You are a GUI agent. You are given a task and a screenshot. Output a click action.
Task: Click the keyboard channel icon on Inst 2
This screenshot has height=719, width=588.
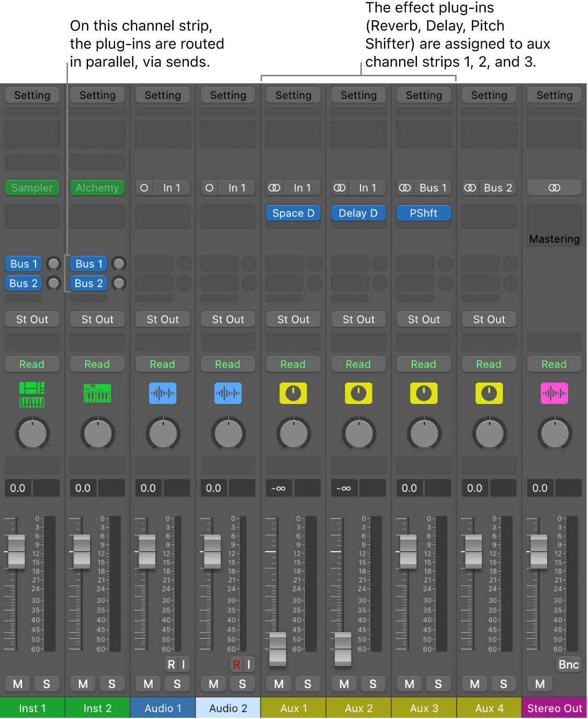97,393
